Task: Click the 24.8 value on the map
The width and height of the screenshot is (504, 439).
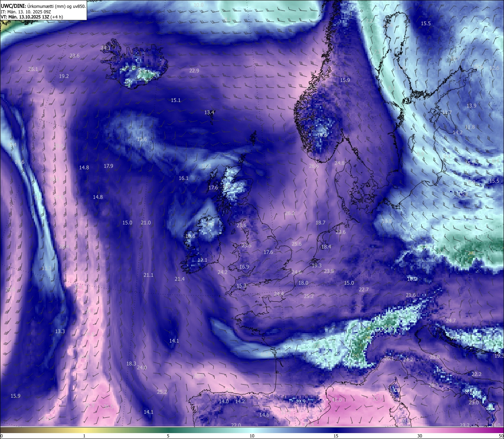Action: 339,163
